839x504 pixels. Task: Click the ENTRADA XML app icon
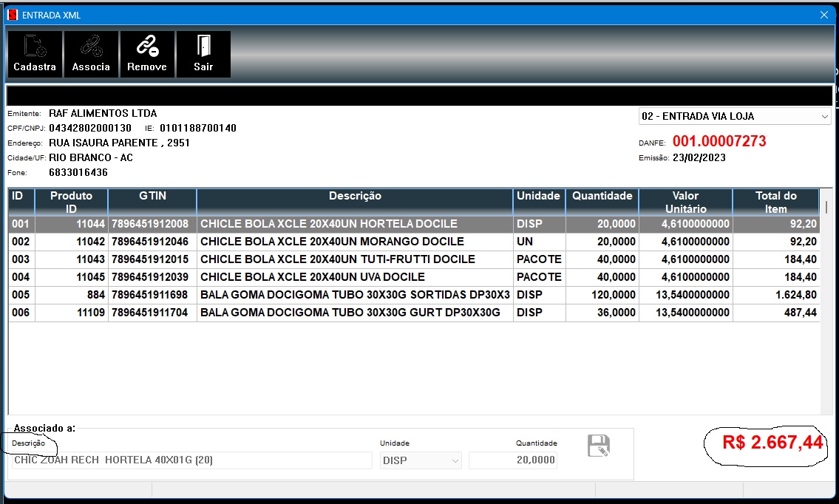pyautogui.click(x=13, y=15)
